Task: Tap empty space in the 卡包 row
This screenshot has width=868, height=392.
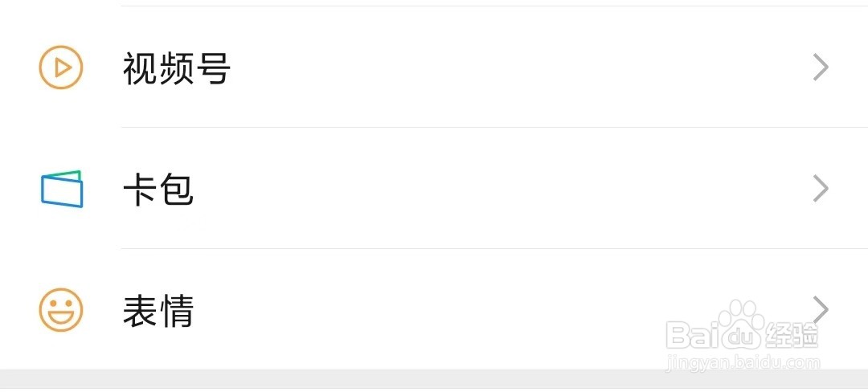Action: tap(498, 189)
